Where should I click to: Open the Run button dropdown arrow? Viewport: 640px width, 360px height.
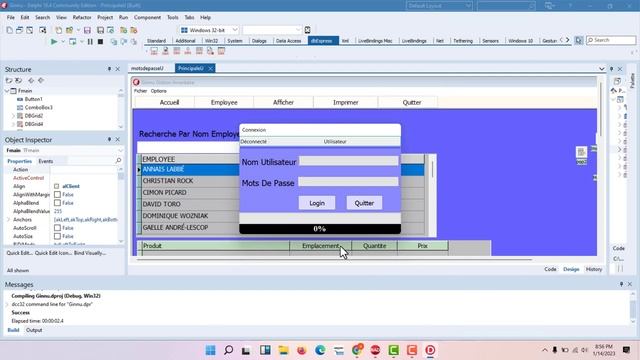[x=63, y=42]
